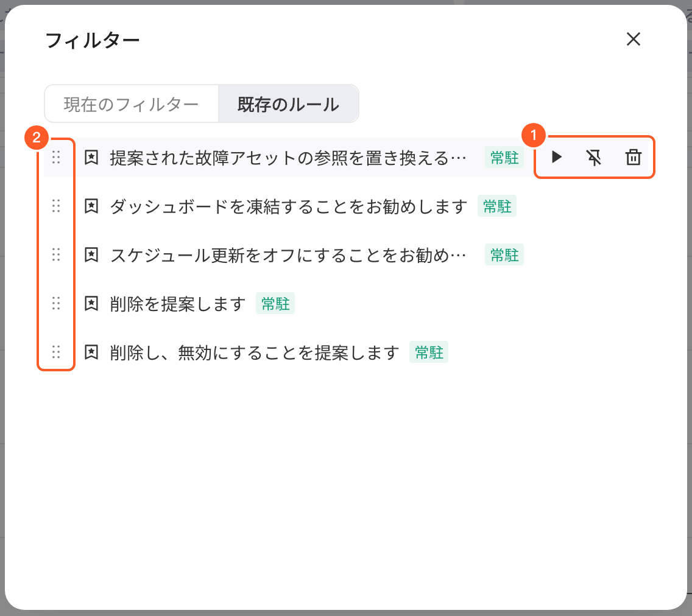692x616 pixels.
Task: Select rule 削除し、無効にすることを提案します
Action: [255, 352]
